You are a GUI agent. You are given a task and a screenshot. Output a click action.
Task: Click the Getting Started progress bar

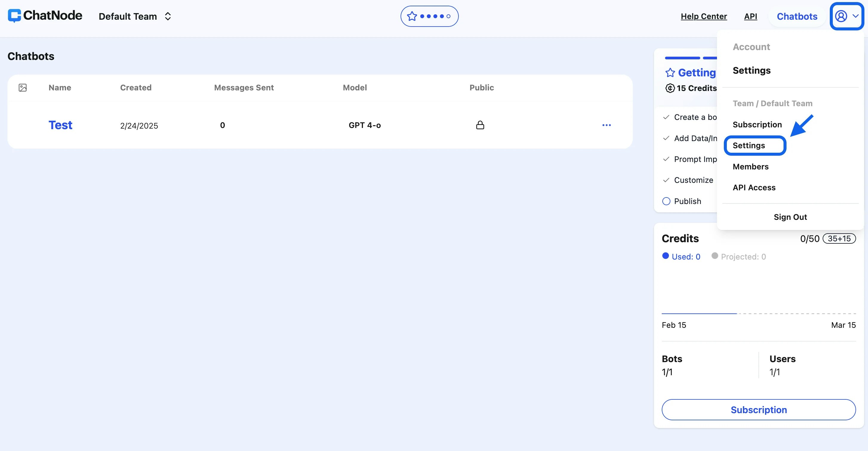point(691,58)
